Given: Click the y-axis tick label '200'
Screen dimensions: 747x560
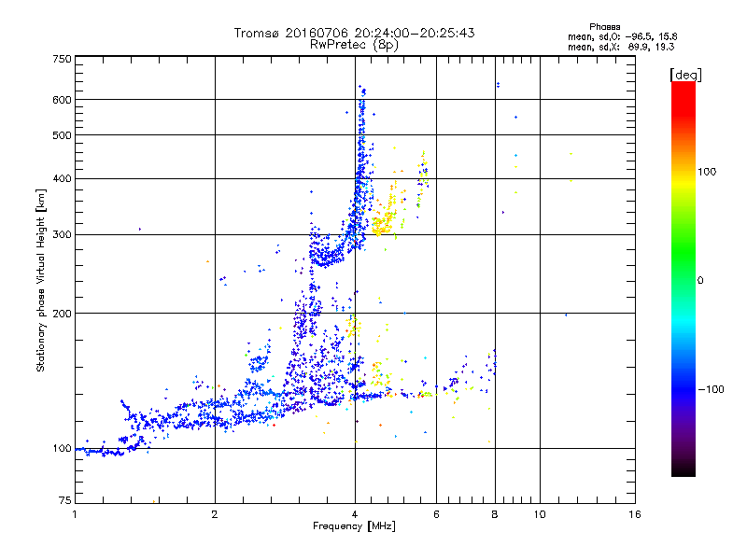Looking at the screenshot, I should [62, 314].
